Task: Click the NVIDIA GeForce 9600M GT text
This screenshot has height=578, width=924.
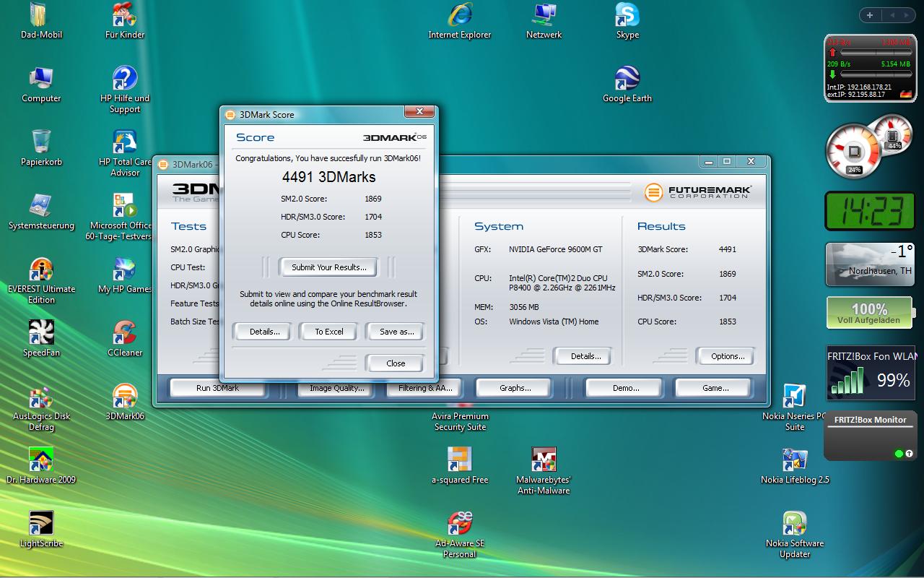Action: pos(555,249)
